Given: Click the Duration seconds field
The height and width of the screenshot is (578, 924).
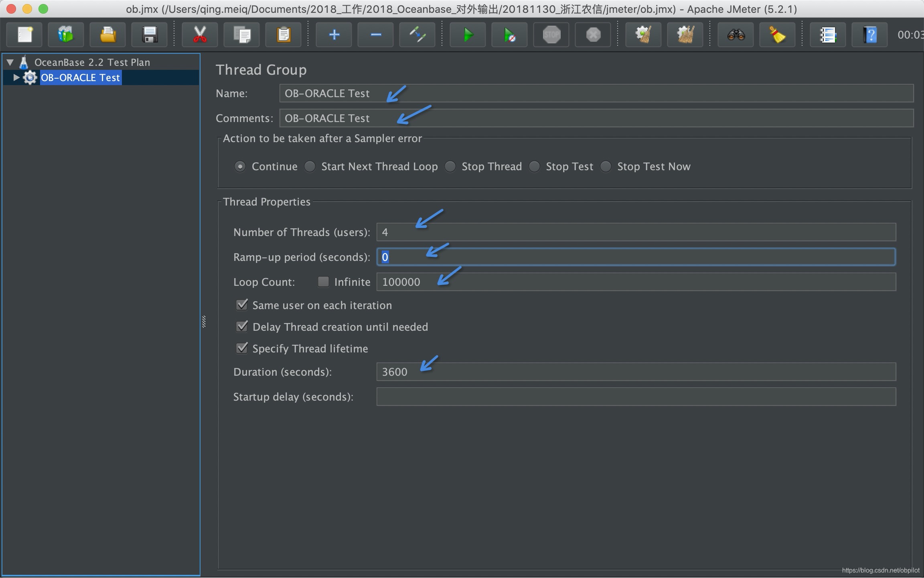Looking at the screenshot, I should pos(636,372).
